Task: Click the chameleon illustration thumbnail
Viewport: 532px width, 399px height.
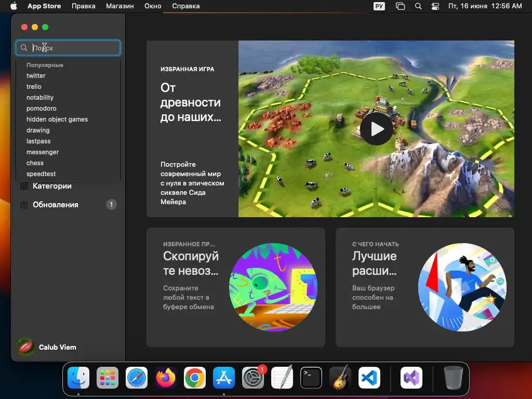Action: click(x=273, y=287)
